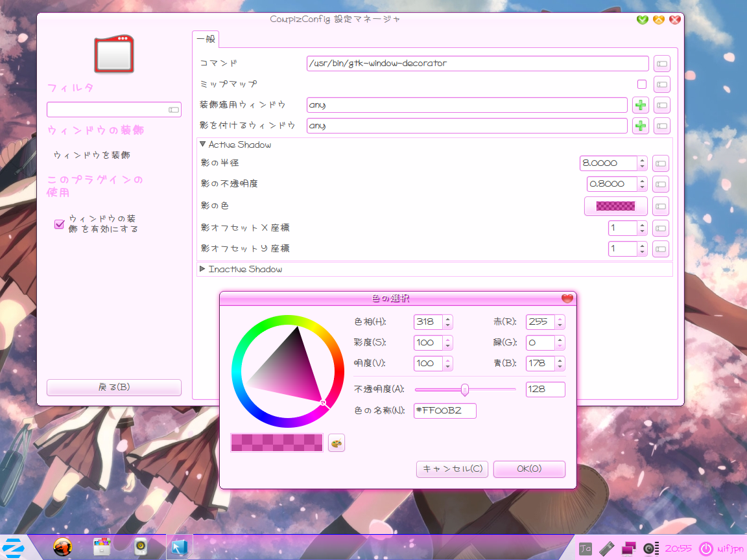Click the 不透明度(A) slider handle

coord(464,390)
